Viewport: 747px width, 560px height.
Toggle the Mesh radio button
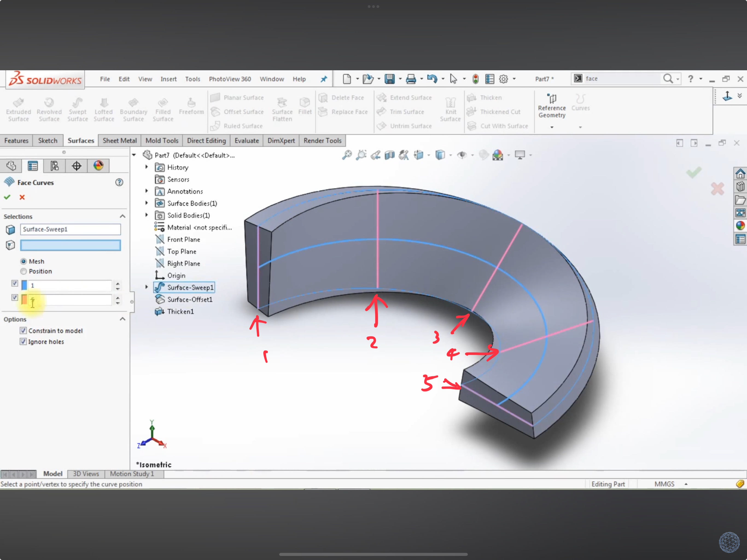coord(24,261)
